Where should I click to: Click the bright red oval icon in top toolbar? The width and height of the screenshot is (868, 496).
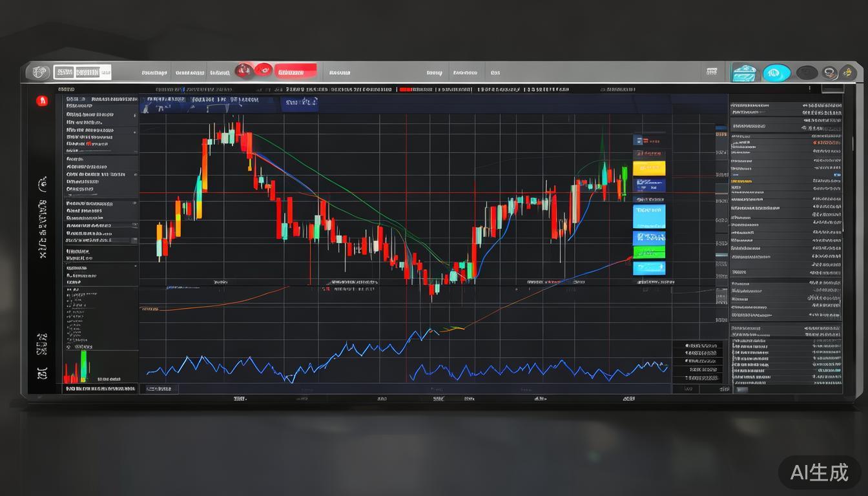263,70
